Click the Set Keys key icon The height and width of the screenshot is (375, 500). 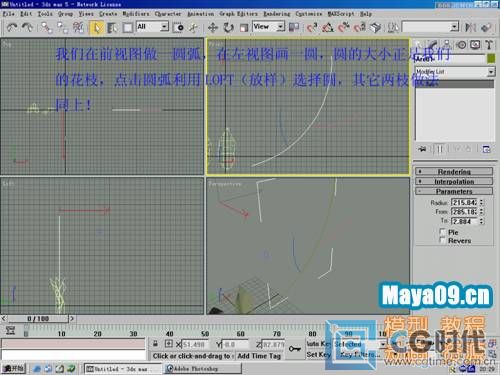pos(295,349)
